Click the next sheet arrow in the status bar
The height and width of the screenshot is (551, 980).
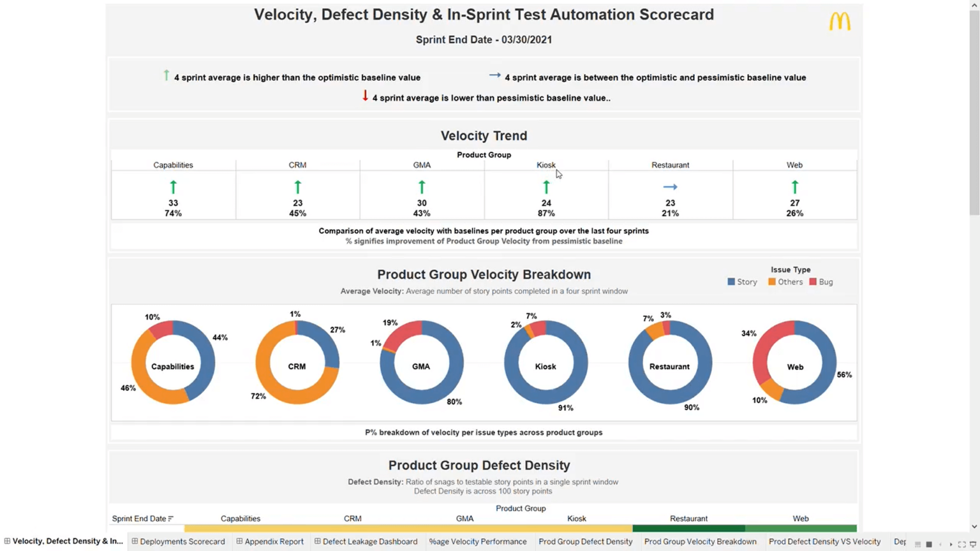(951, 545)
